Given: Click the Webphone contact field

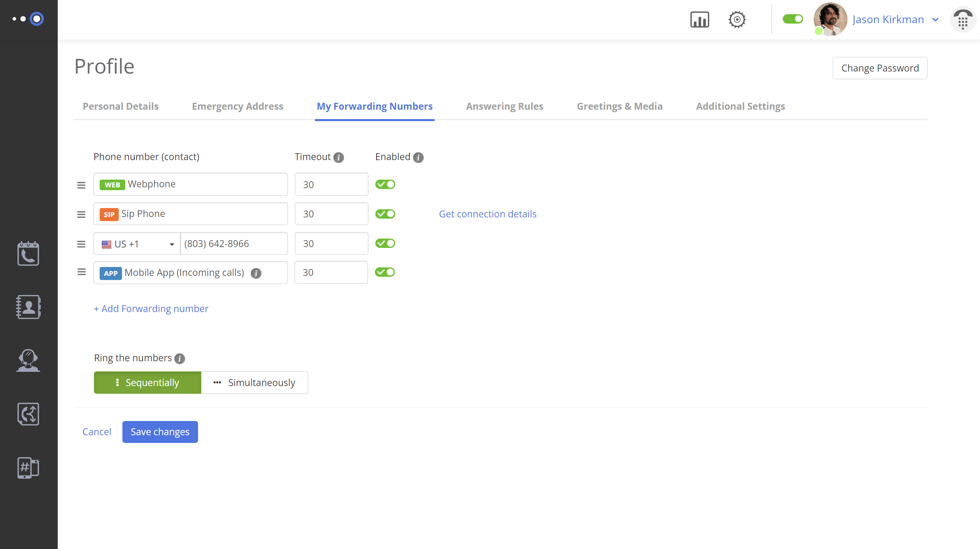Looking at the screenshot, I should click(x=191, y=184).
